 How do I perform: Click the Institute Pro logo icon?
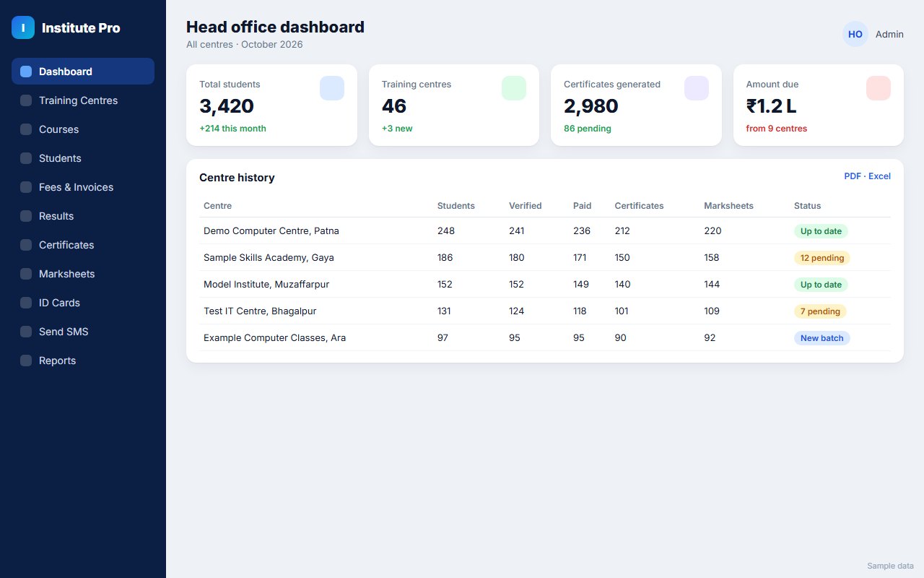pyautogui.click(x=23, y=27)
